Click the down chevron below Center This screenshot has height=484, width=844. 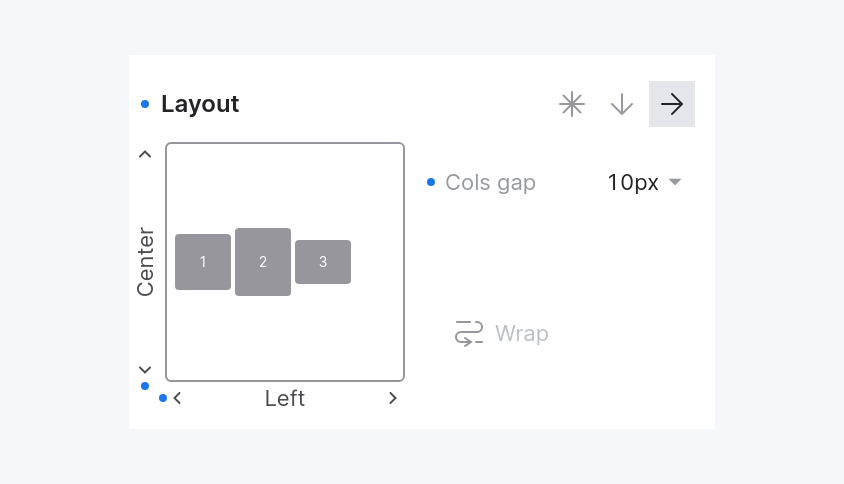pyautogui.click(x=145, y=369)
